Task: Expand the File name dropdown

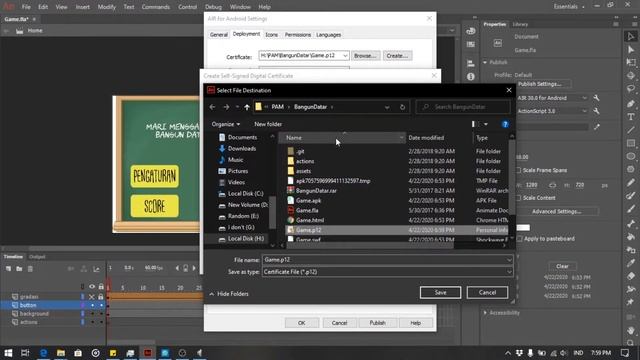Action: click(x=509, y=260)
